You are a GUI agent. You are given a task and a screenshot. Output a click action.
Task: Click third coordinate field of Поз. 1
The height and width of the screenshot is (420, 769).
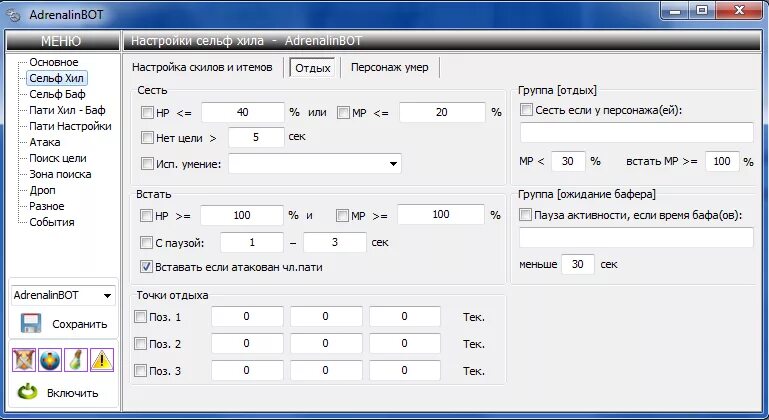(405, 316)
